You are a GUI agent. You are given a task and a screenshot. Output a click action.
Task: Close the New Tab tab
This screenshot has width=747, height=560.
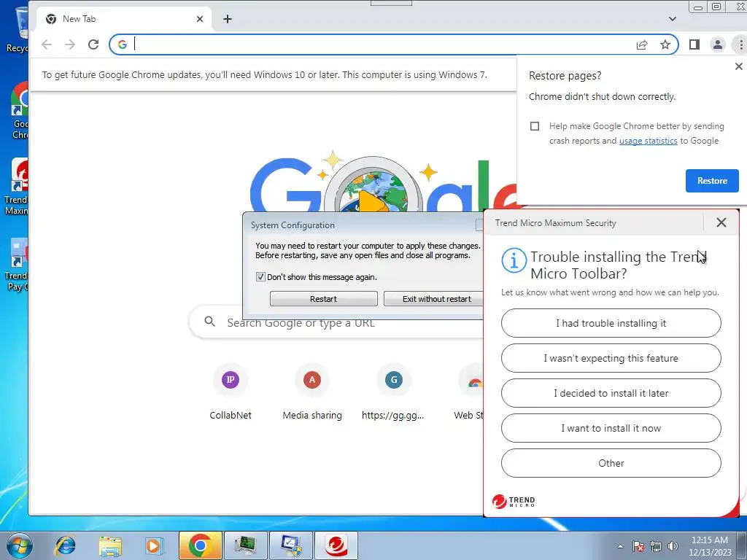click(200, 19)
